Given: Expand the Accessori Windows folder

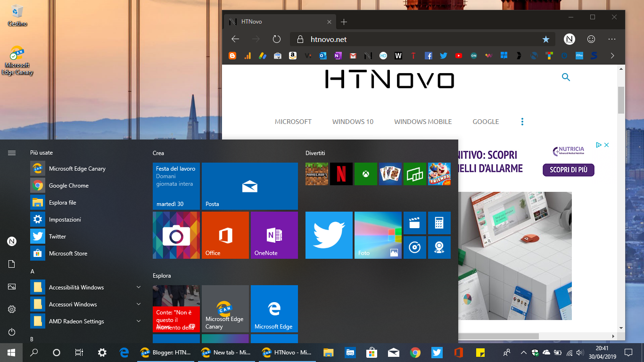Looking at the screenshot, I should tap(86, 304).
